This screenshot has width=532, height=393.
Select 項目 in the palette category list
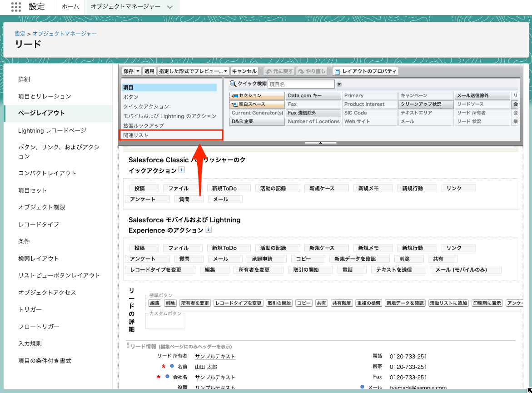(x=169, y=88)
